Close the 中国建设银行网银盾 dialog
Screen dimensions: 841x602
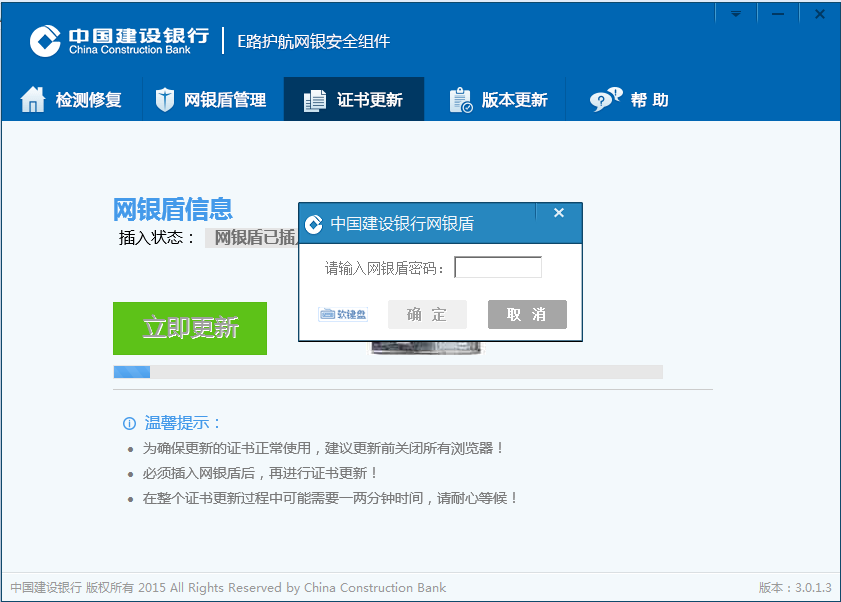[x=559, y=213]
